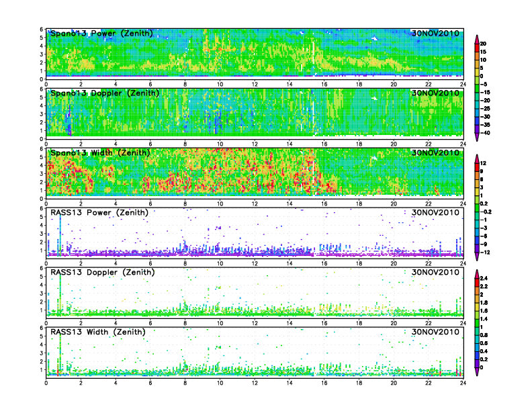The height and width of the screenshot is (411, 532).
Task: Pick the orange segment beside 2 on bottom colorbar
Action: click(x=477, y=291)
